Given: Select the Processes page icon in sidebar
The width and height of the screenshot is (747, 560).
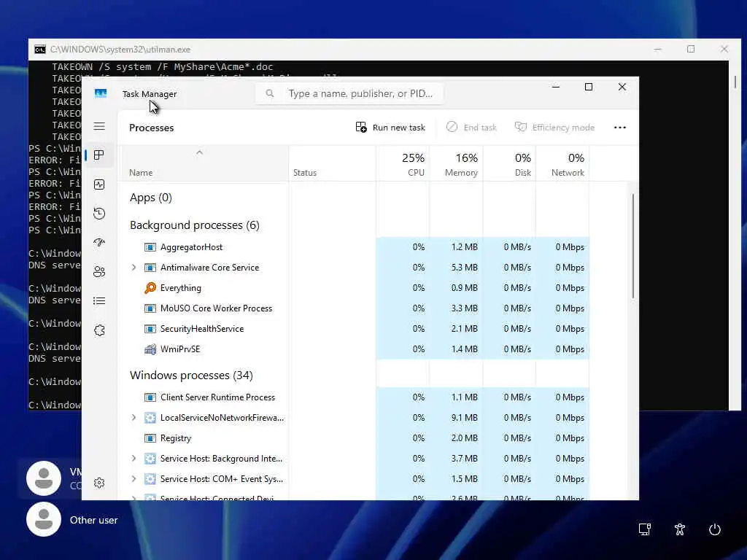Looking at the screenshot, I should tap(99, 155).
